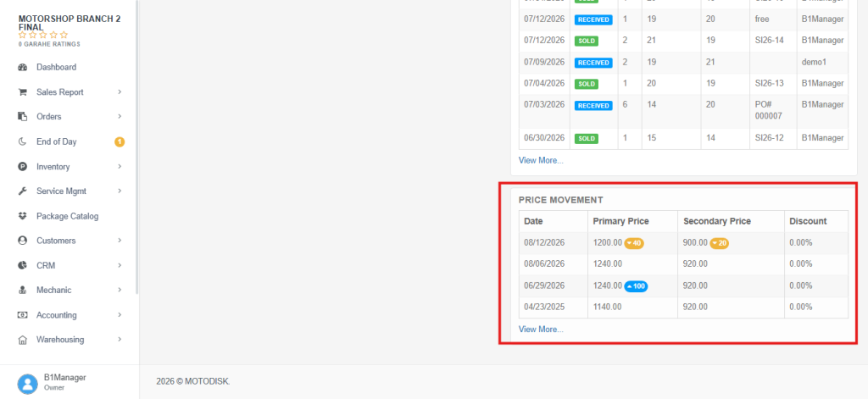
Task: Expand the Inventory submenu chevron
Action: pos(120,167)
